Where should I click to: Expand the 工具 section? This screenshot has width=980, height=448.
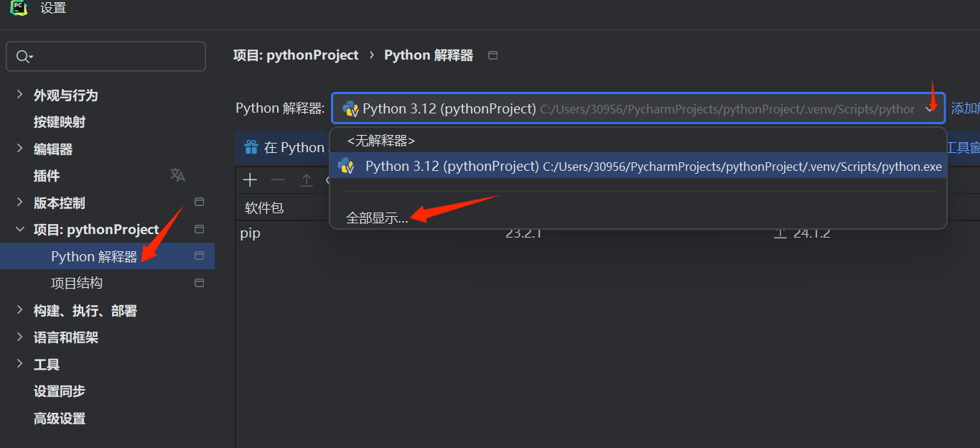click(20, 364)
